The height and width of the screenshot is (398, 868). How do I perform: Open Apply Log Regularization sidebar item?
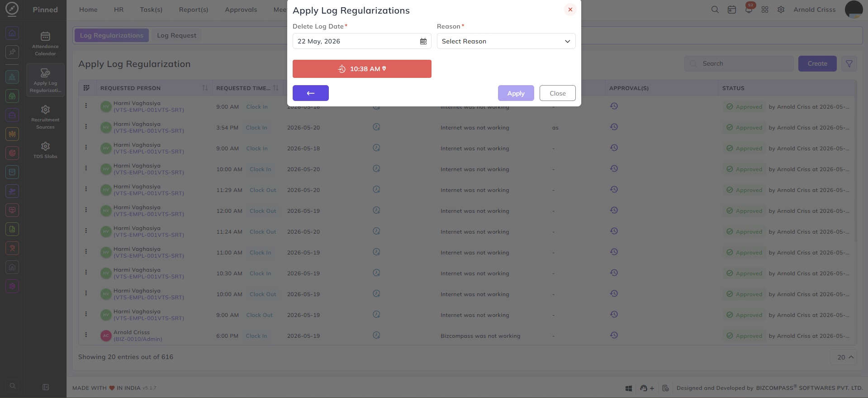[x=45, y=80]
